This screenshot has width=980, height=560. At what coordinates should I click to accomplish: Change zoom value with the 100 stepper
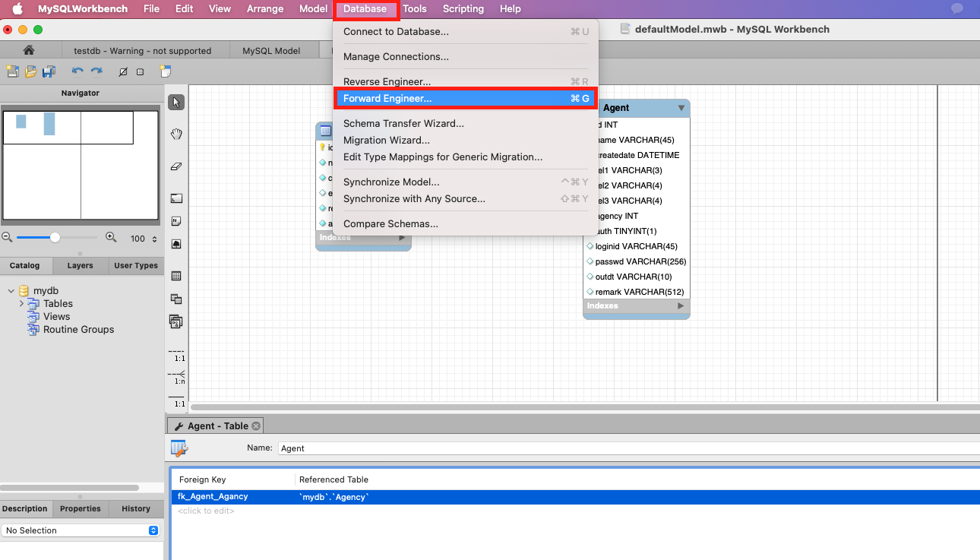(x=155, y=239)
